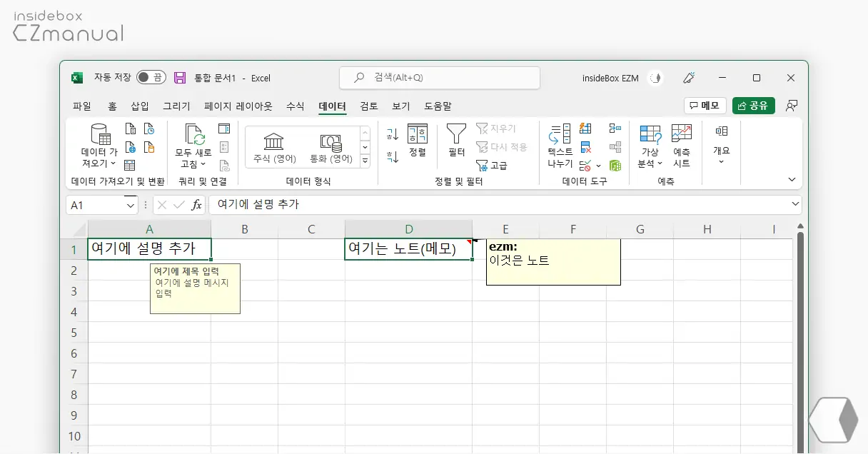The width and height of the screenshot is (868, 454).
Task: Collapse the ribbon with chevron
Action: pos(791,179)
